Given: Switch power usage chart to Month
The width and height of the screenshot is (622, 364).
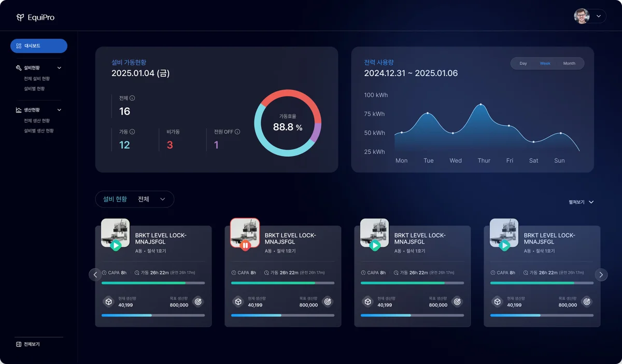Looking at the screenshot, I should (x=569, y=64).
